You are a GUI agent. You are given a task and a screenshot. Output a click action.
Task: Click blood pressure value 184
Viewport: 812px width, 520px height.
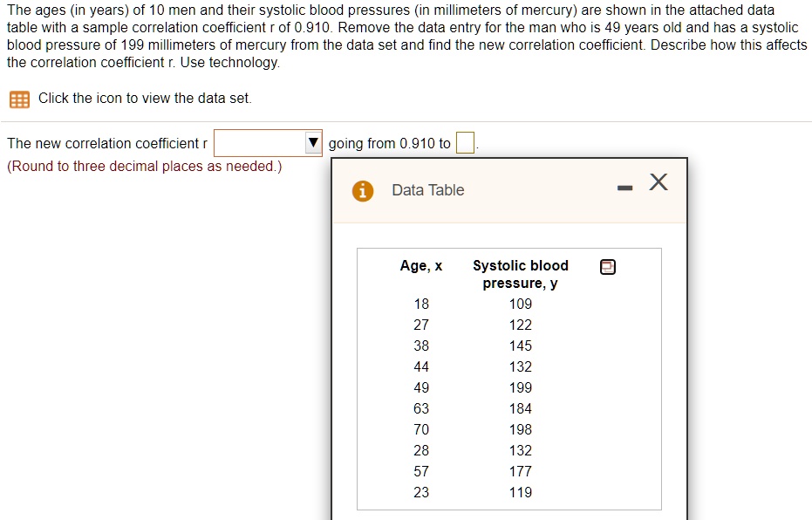coord(521,408)
